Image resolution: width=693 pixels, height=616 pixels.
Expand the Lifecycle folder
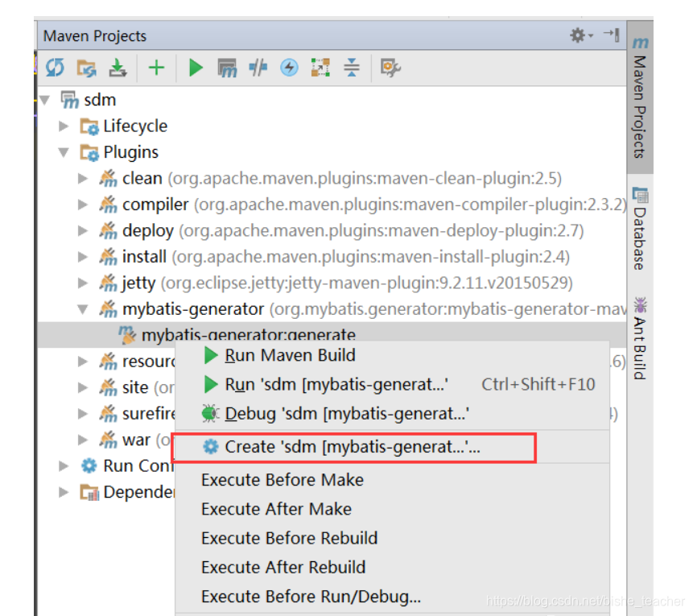coord(64,126)
